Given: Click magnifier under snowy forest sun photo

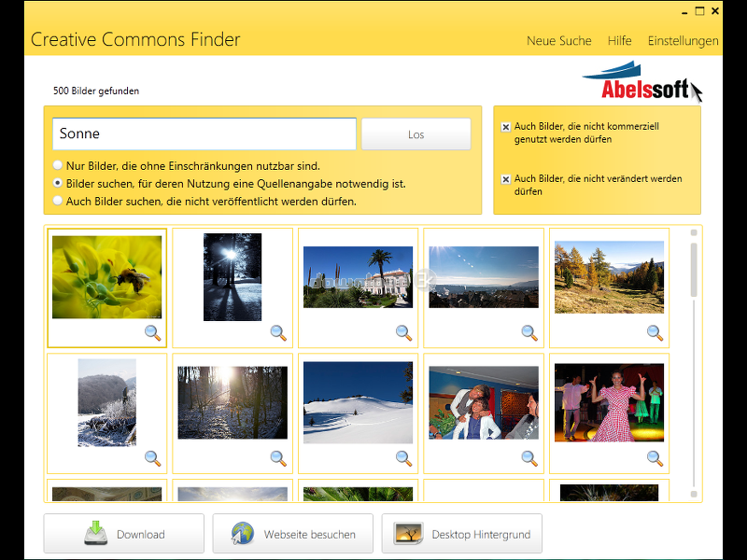Looking at the screenshot, I should coord(278,458).
